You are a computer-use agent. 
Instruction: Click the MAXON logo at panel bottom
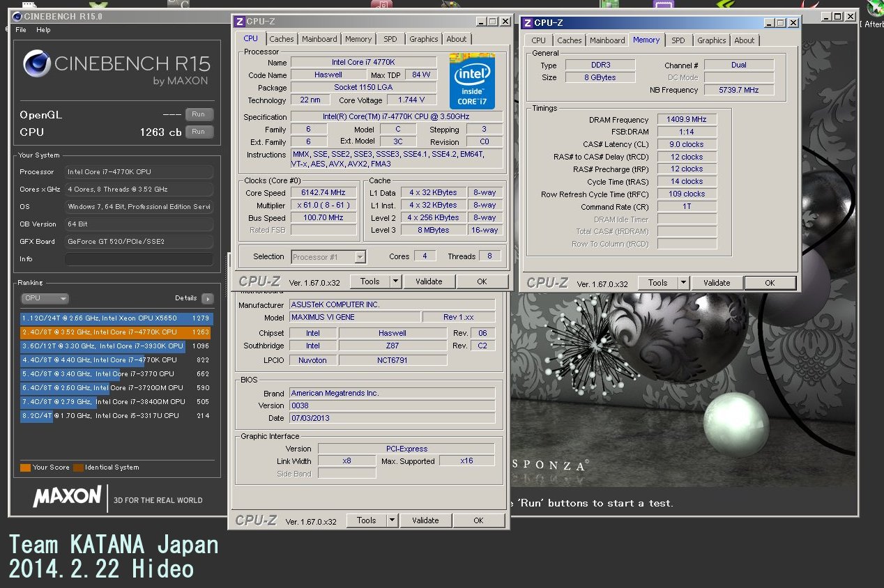coord(67,496)
